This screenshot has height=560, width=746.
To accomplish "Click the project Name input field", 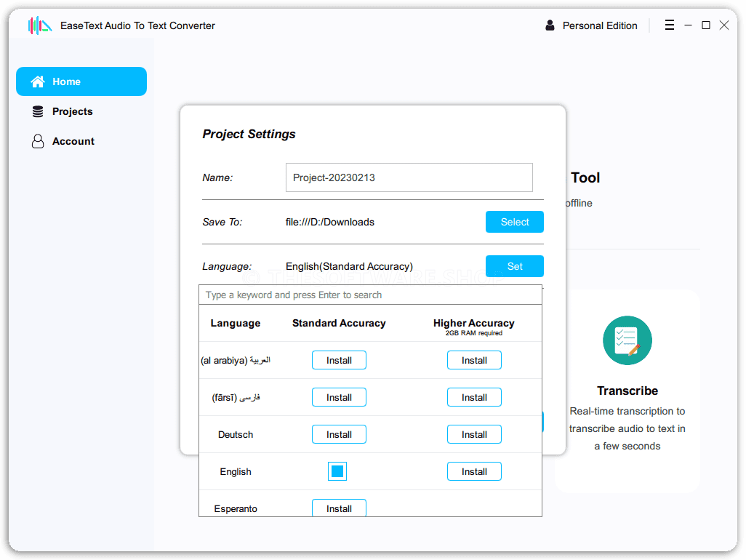I will click(x=409, y=177).
